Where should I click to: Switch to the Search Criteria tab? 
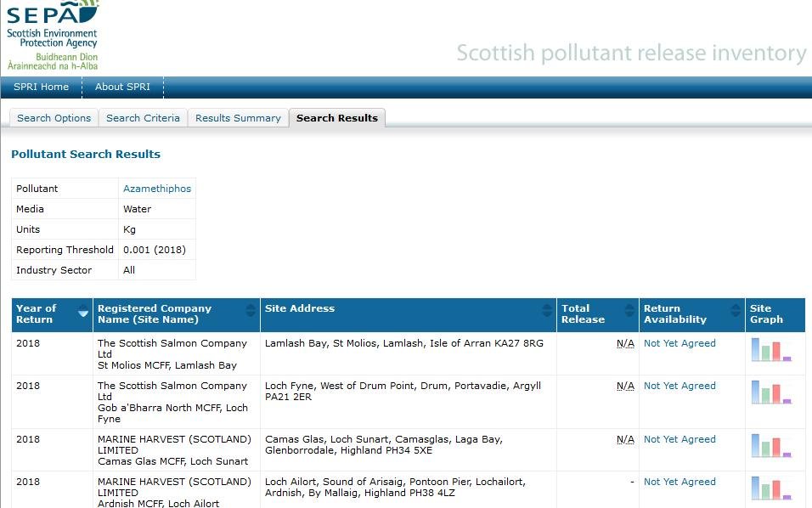click(143, 118)
